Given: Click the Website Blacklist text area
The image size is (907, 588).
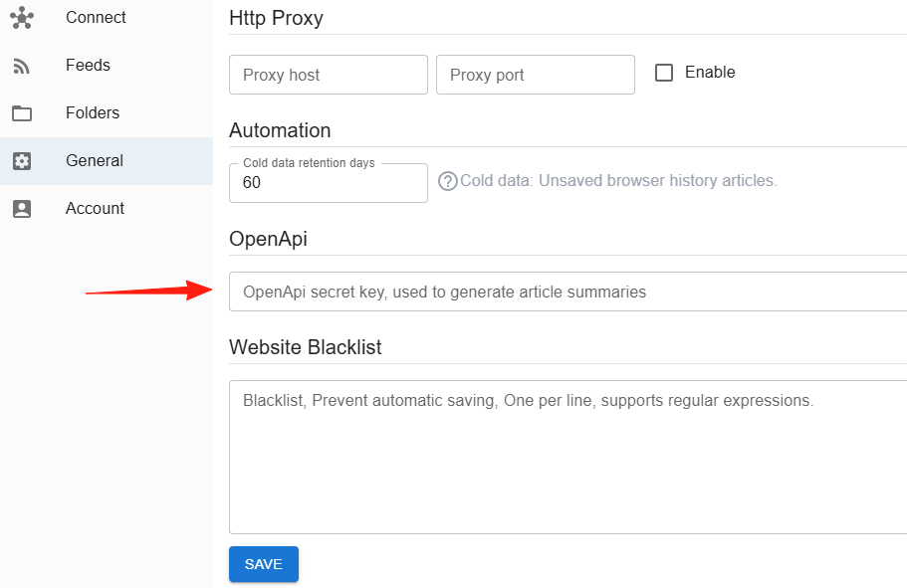Looking at the screenshot, I should point(568,457).
